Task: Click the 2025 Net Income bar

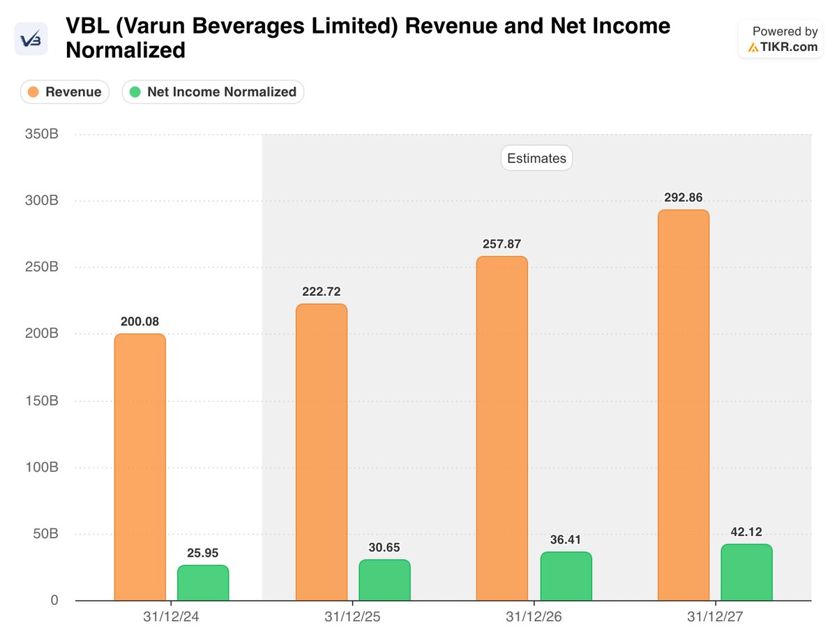Action: [x=383, y=579]
